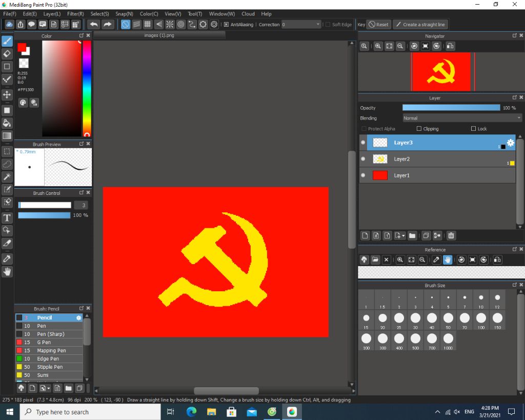
Task: Click the red foreground color swatch
Action: [22, 48]
